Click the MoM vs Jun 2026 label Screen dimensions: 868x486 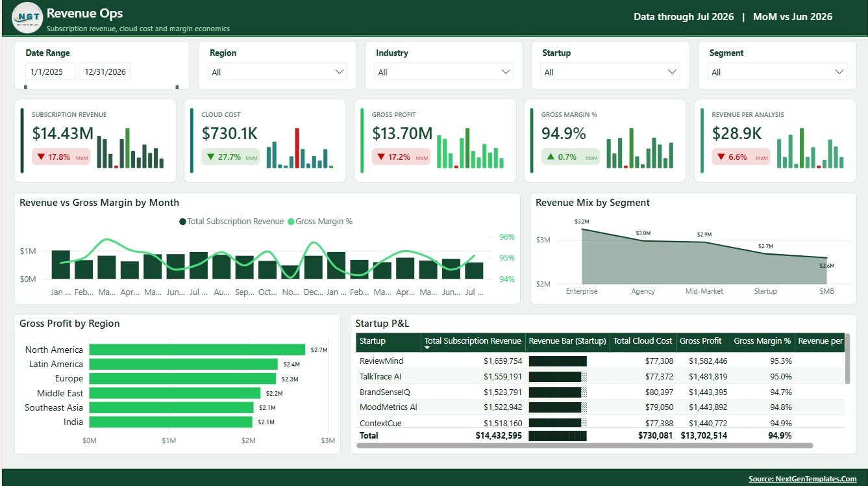point(793,17)
